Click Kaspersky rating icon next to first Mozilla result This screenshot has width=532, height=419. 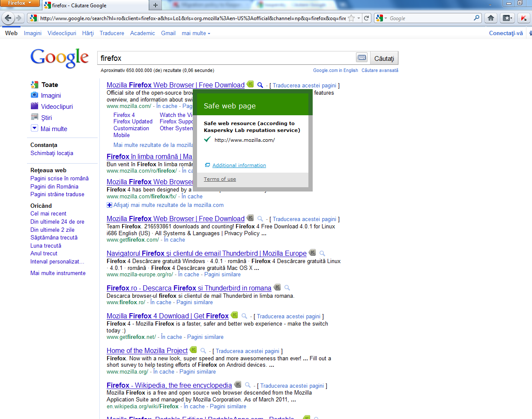250,84
